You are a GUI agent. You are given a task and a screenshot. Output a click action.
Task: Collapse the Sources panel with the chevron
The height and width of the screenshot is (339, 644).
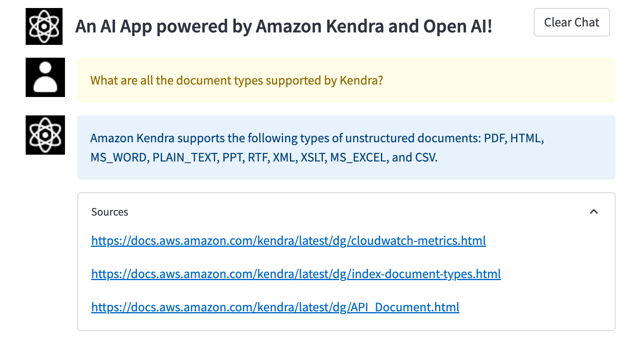point(595,212)
